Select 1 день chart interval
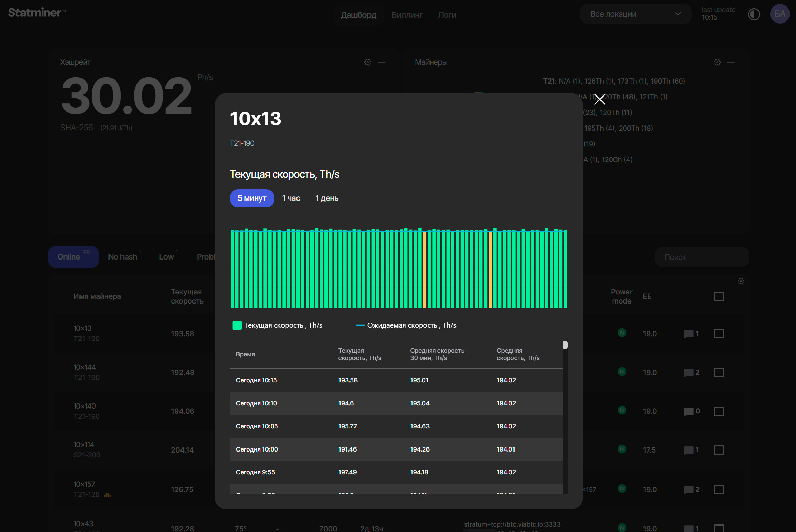Screen dimensions: 796x532 click(327, 198)
